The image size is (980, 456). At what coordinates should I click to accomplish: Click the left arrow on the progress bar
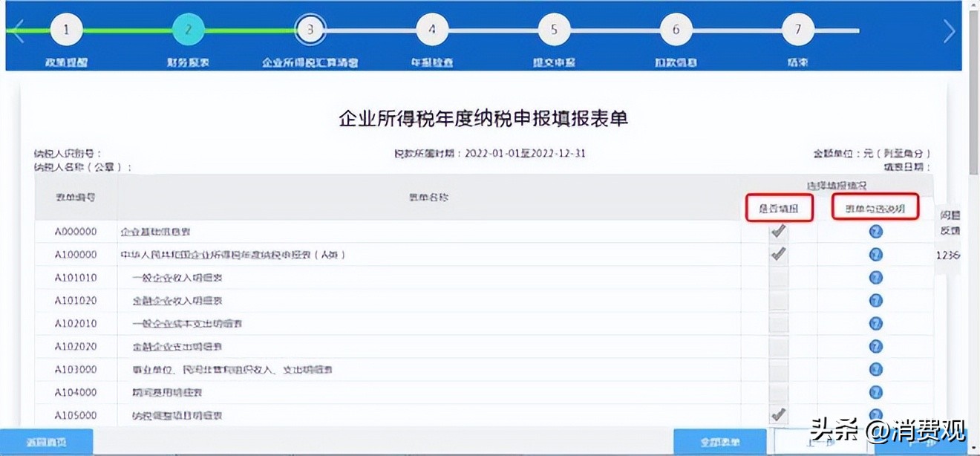click(x=16, y=31)
